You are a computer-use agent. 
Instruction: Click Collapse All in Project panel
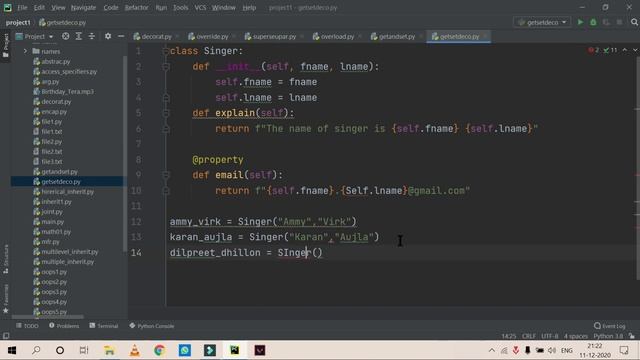coord(91,36)
